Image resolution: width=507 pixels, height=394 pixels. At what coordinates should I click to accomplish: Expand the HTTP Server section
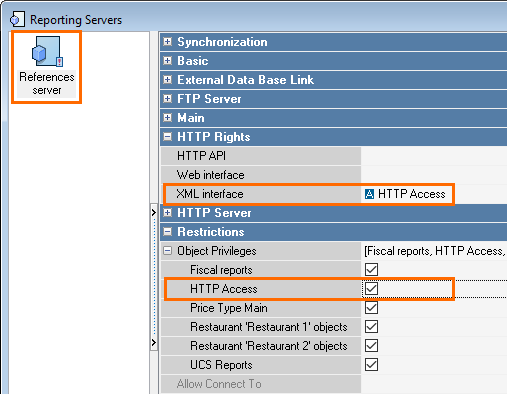pyautogui.click(x=168, y=213)
